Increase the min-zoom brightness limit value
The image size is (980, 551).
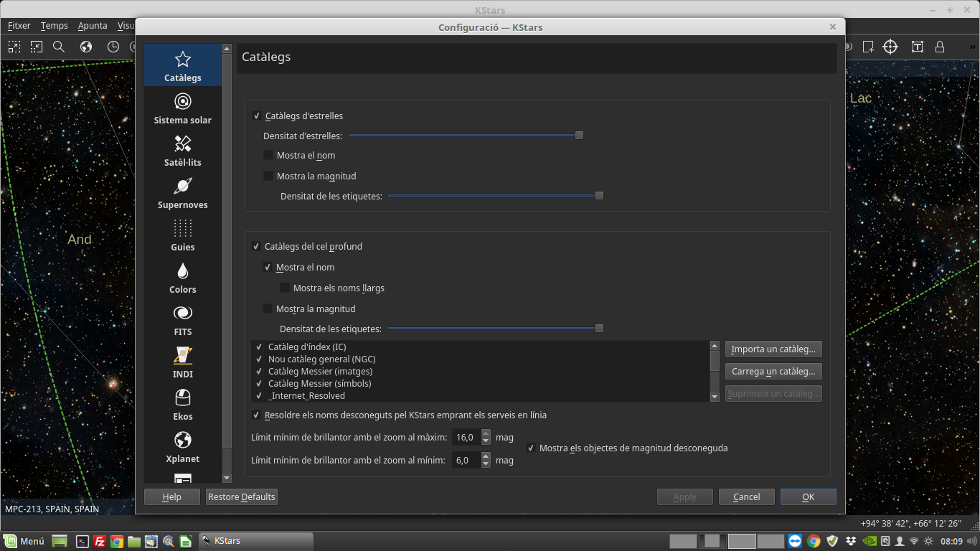click(x=486, y=456)
